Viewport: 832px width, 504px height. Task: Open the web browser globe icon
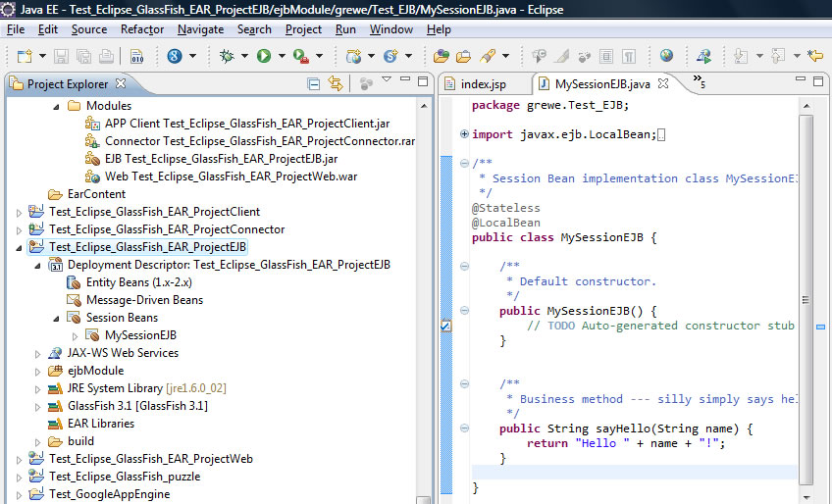coord(666,56)
